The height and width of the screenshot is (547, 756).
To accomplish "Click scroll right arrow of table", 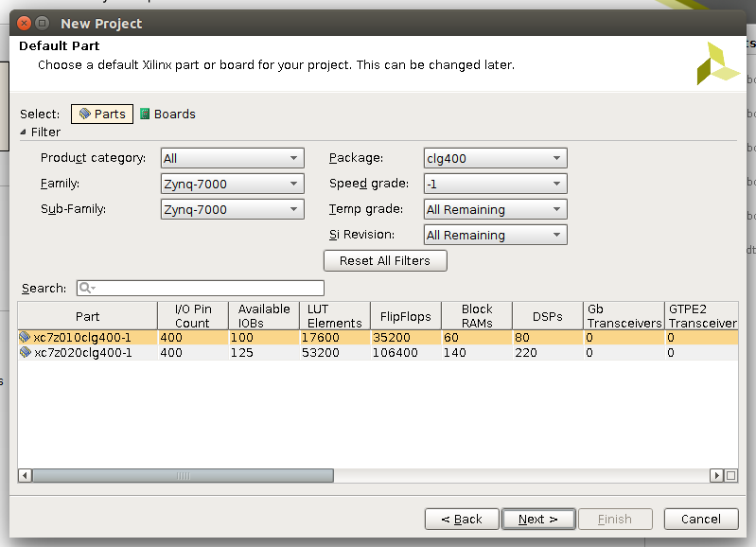I will coord(716,476).
